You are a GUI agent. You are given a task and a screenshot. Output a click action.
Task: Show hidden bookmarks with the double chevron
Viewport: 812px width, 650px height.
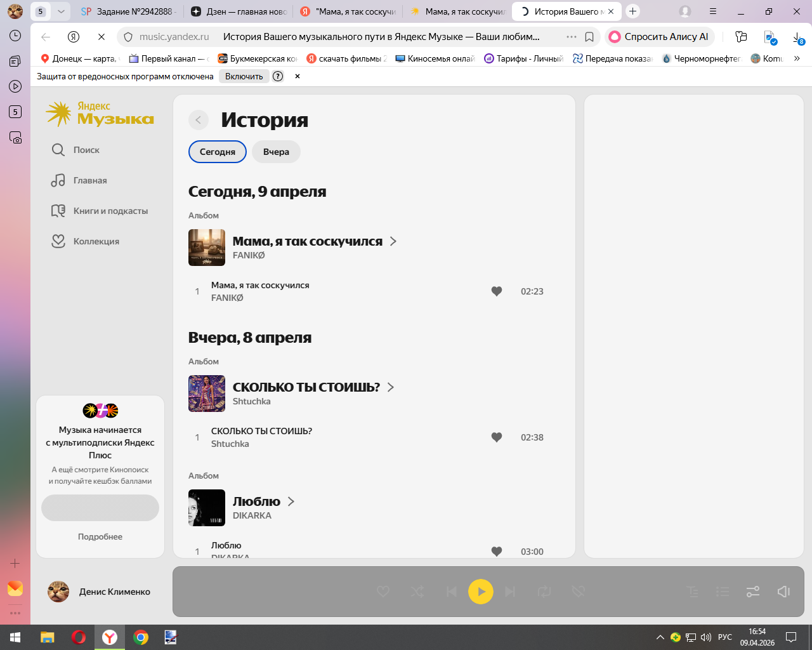point(797,58)
